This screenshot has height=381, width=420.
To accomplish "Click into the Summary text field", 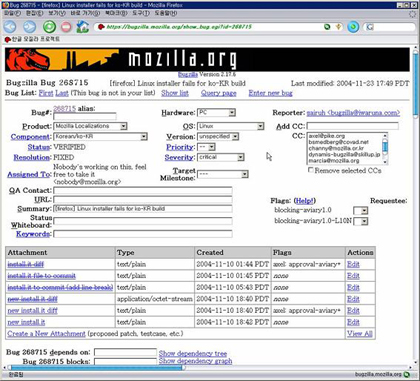I will click(x=143, y=209).
